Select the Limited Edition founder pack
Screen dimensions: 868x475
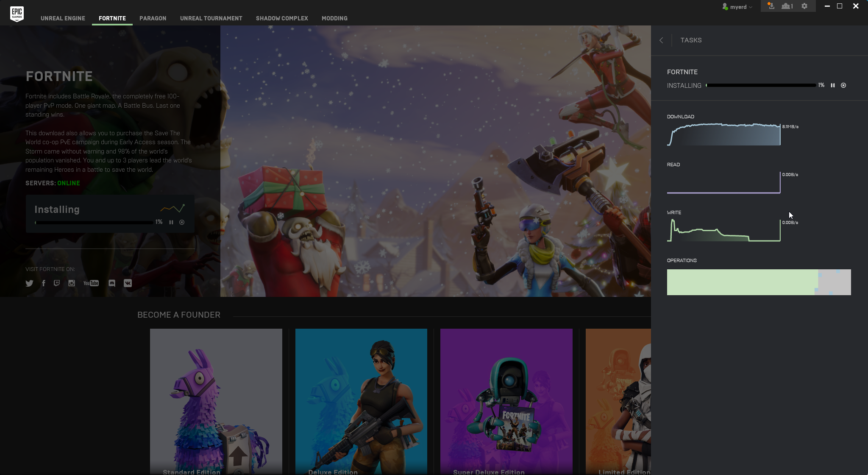(618, 402)
